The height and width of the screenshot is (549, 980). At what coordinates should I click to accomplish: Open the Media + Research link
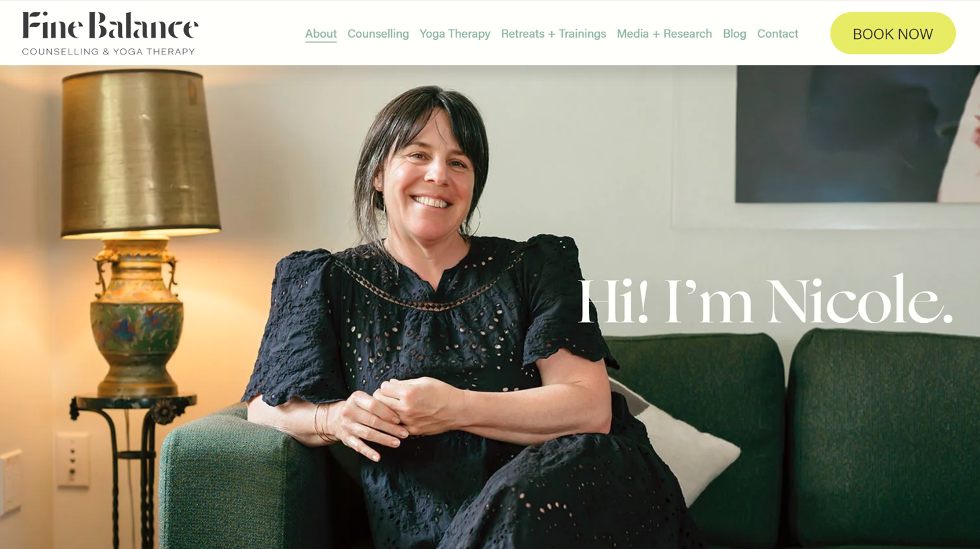click(664, 34)
